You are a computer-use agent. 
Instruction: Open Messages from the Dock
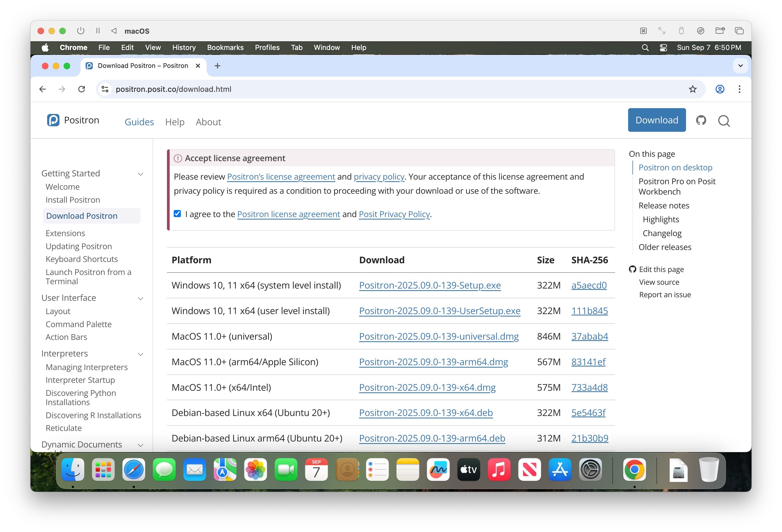pos(164,470)
